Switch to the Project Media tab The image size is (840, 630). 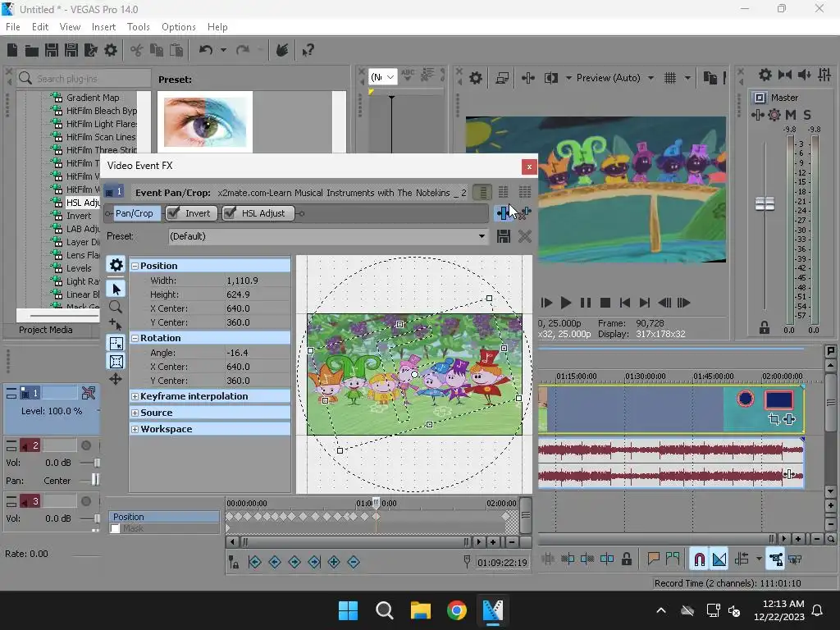(x=46, y=330)
